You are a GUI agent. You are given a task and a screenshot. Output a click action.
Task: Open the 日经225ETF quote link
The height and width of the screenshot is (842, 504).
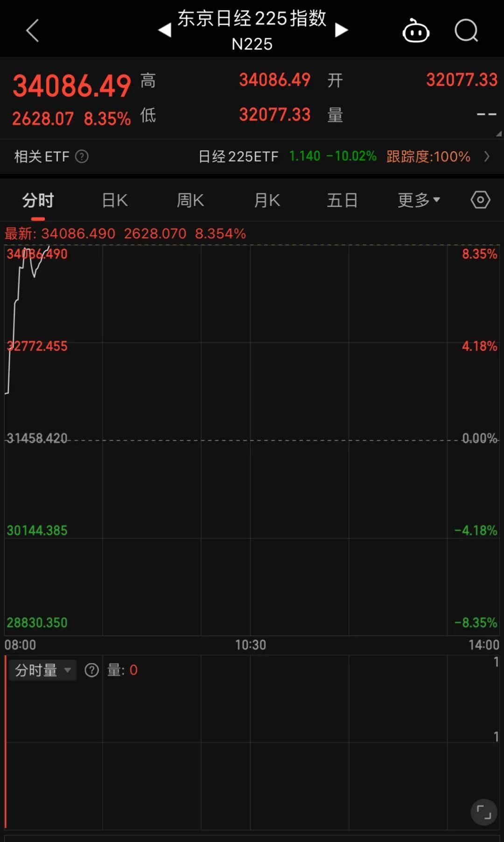(287, 156)
